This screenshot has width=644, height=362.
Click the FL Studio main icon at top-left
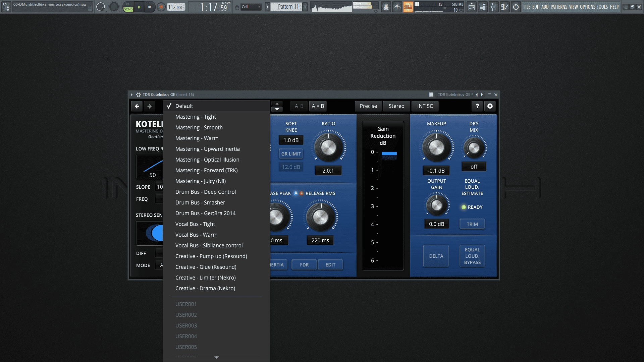[x=6, y=7]
